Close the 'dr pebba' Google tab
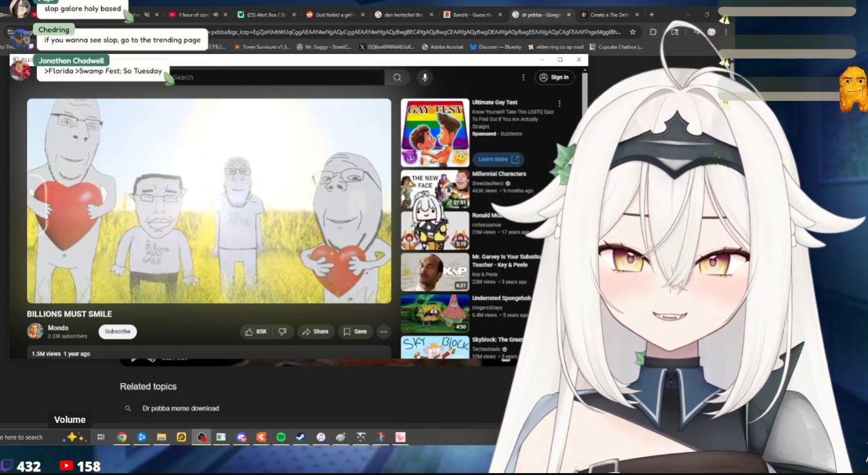 click(x=569, y=14)
